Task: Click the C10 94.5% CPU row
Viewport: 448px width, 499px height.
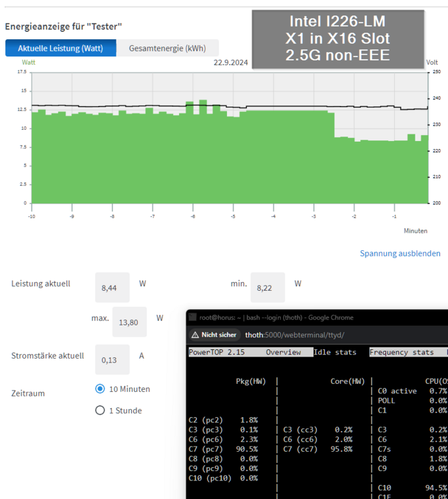Action: click(x=412, y=488)
